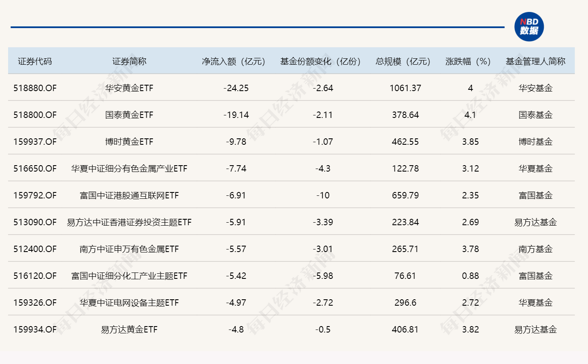Click the 涨跌幅（%） column header
Viewport: 588px width, 364px height.
point(470,61)
